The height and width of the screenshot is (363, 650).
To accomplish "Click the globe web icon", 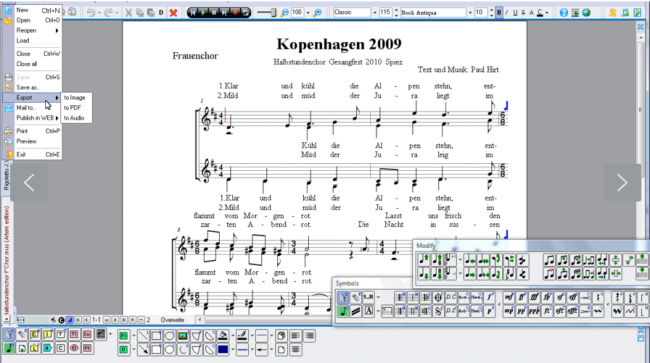I will (586, 13).
